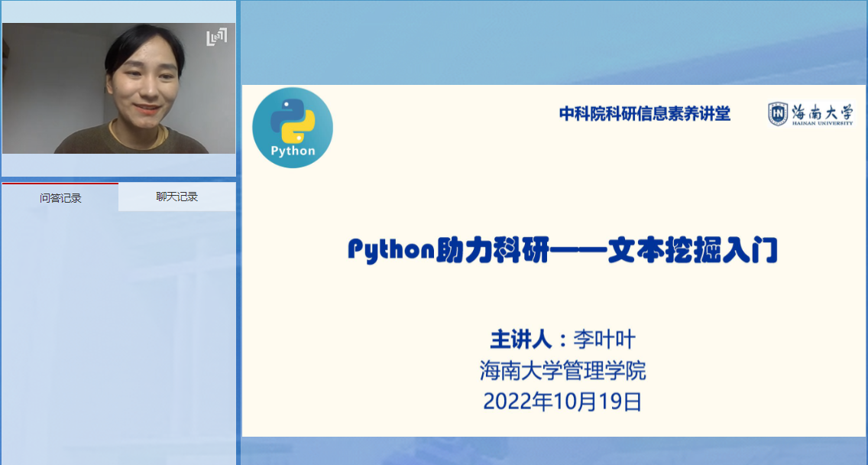Viewport: 868px width, 465px height.
Task: Click the library logo icon on webcam video
Action: tap(216, 37)
